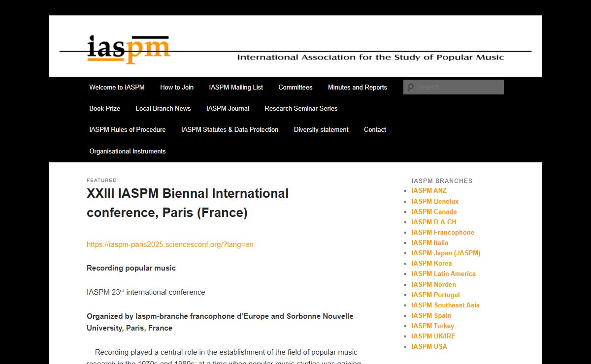Visit the IASPM ANZ branch link
The image size is (591, 364).
429,190
